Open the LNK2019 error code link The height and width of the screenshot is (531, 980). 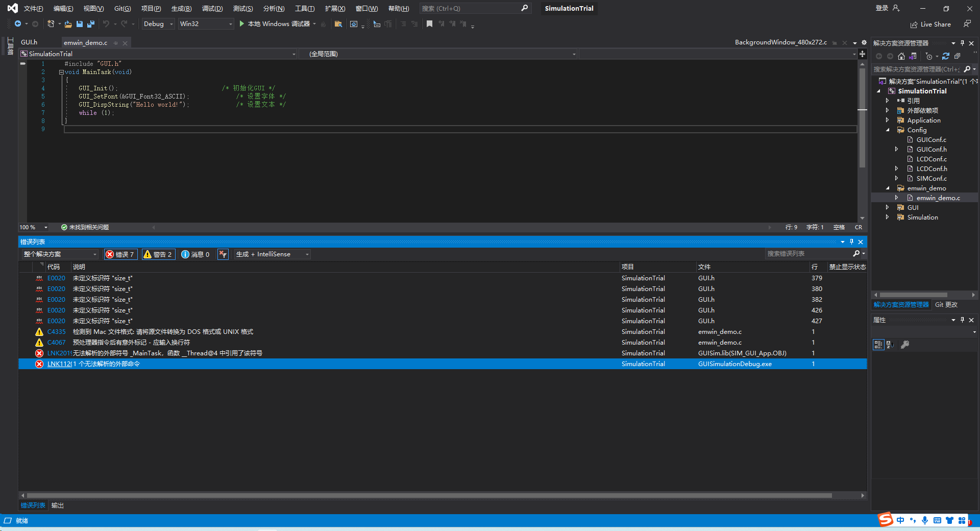[59, 353]
